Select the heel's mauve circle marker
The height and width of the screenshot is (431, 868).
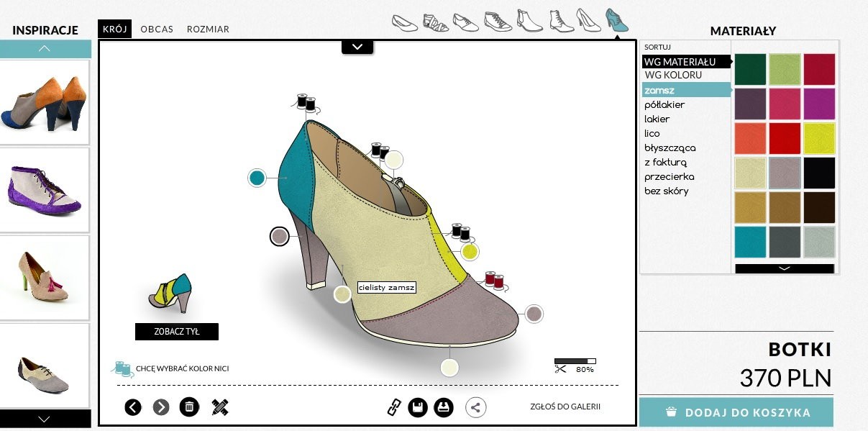click(279, 236)
